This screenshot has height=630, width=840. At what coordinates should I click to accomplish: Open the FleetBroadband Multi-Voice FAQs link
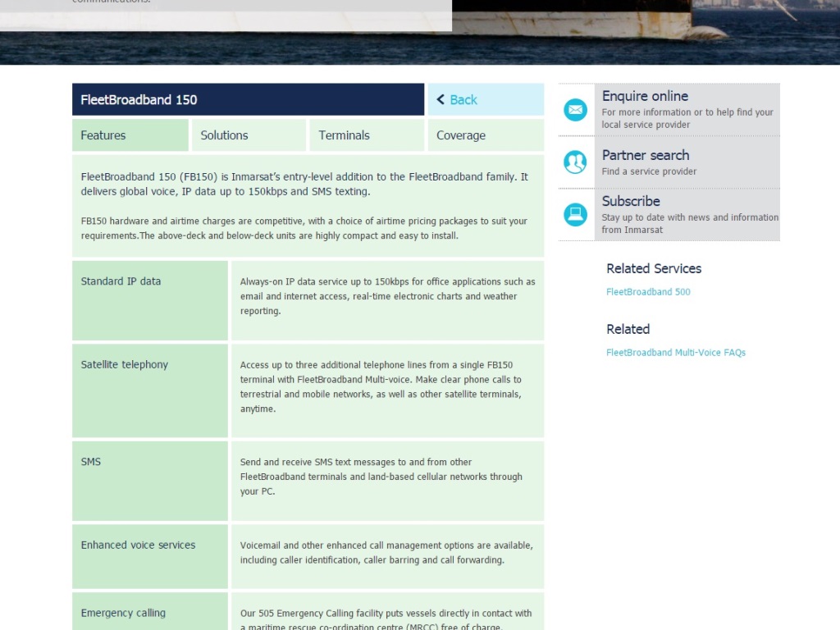click(675, 353)
